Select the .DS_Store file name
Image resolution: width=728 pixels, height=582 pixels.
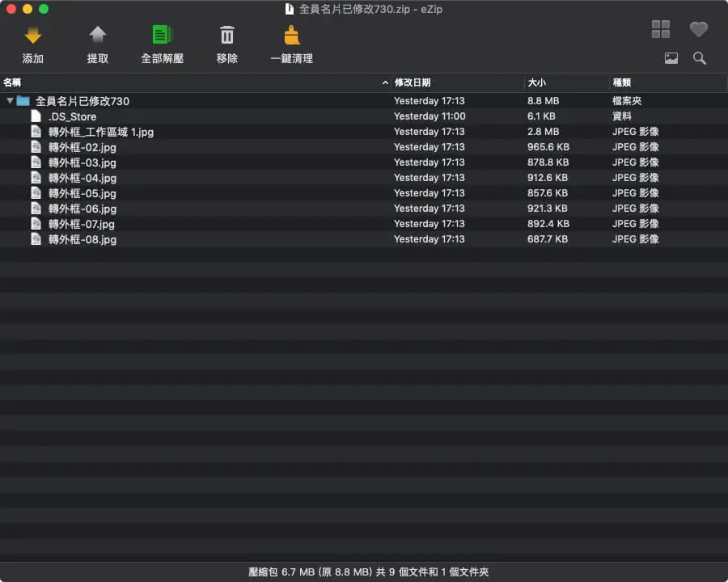pos(73,116)
